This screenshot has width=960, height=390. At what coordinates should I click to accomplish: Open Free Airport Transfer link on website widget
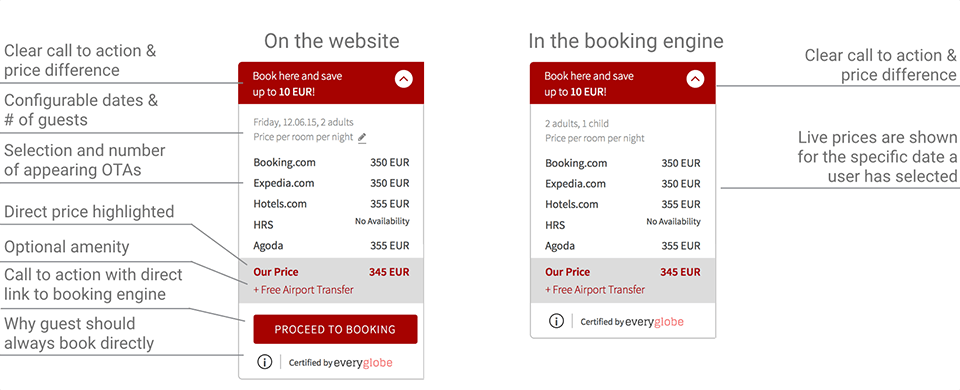coord(303,290)
